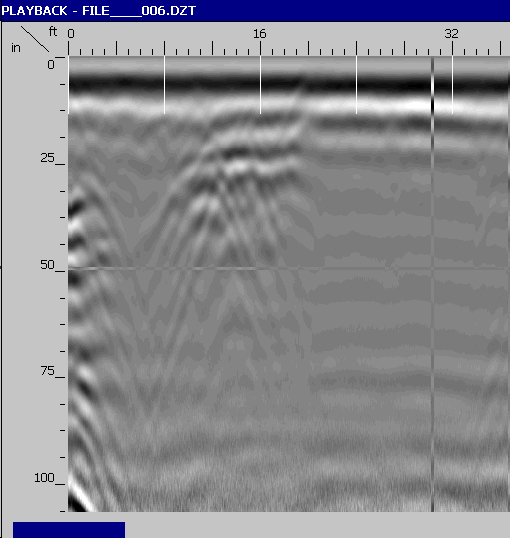Screen dimensions: 510x538
Task: Click the PLAYBACK - FILE____006.DZT title bar
Action: coord(255,11)
